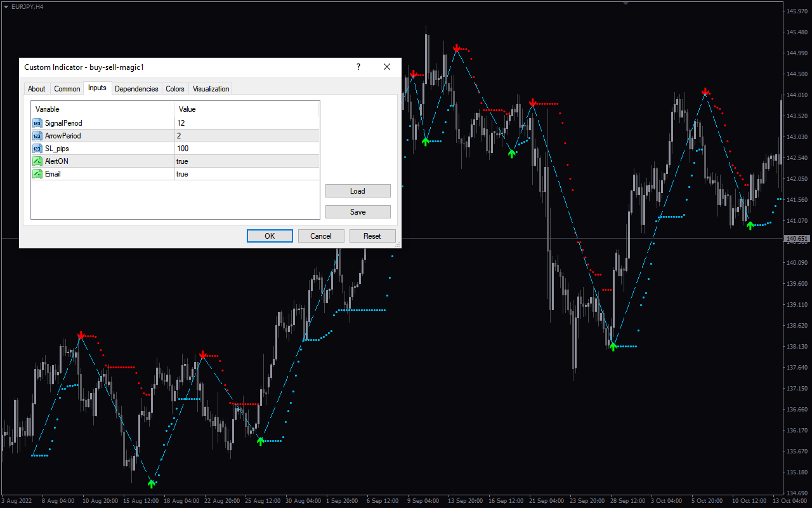812x508 pixels.
Task: Click the Cancel button
Action: (x=321, y=236)
